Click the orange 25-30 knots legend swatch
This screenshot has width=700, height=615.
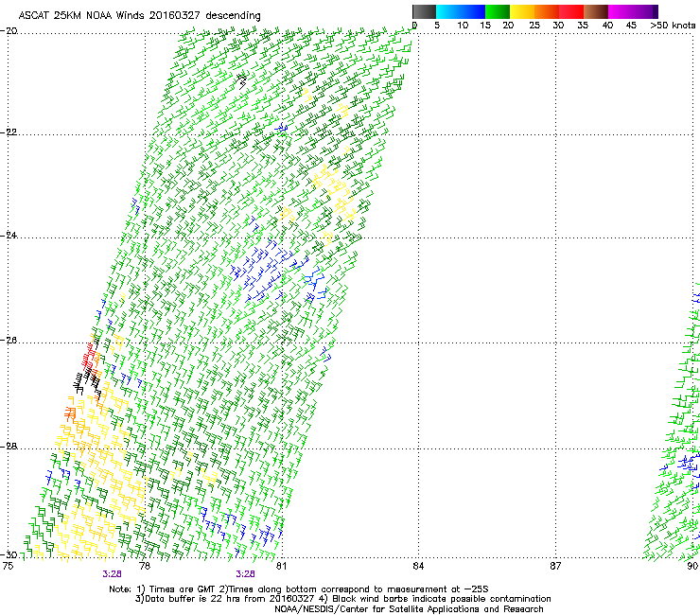tap(547, 11)
